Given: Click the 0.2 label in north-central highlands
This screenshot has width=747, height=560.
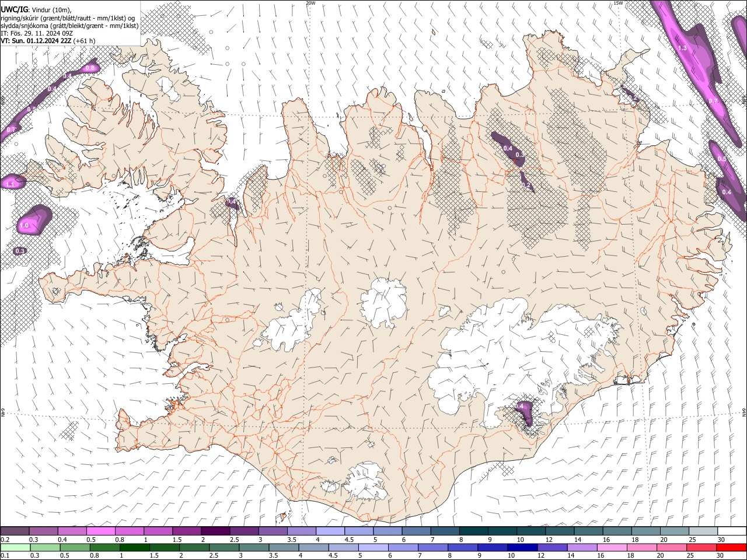Looking at the screenshot, I should (x=526, y=185).
